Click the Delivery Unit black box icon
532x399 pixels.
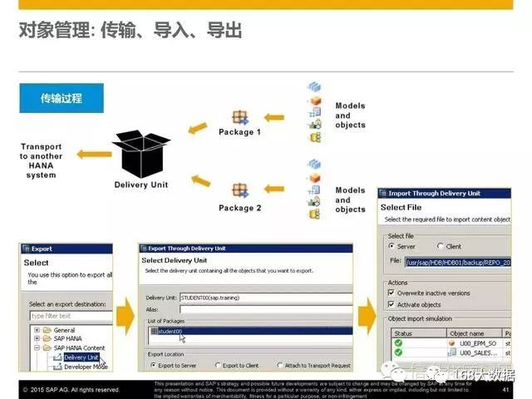point(141,154)
